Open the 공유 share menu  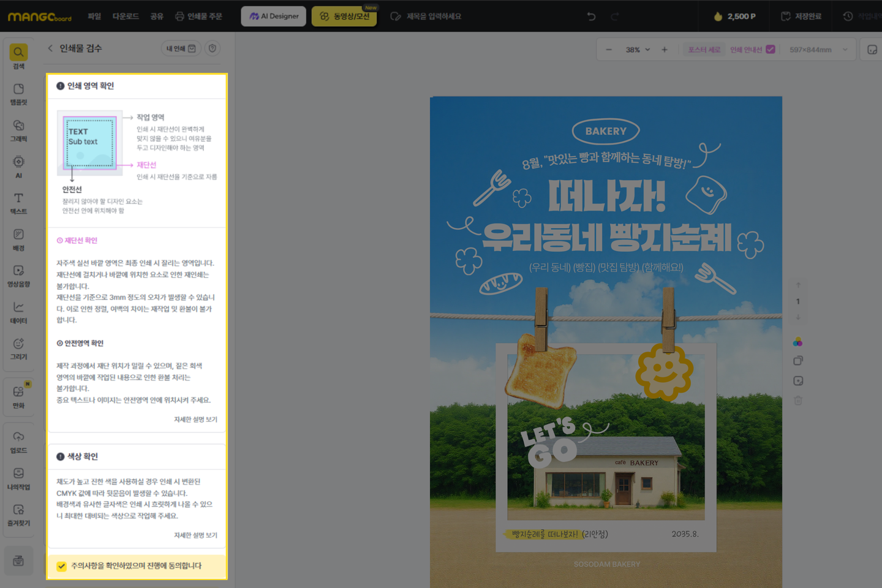click(x=157, y=16)
